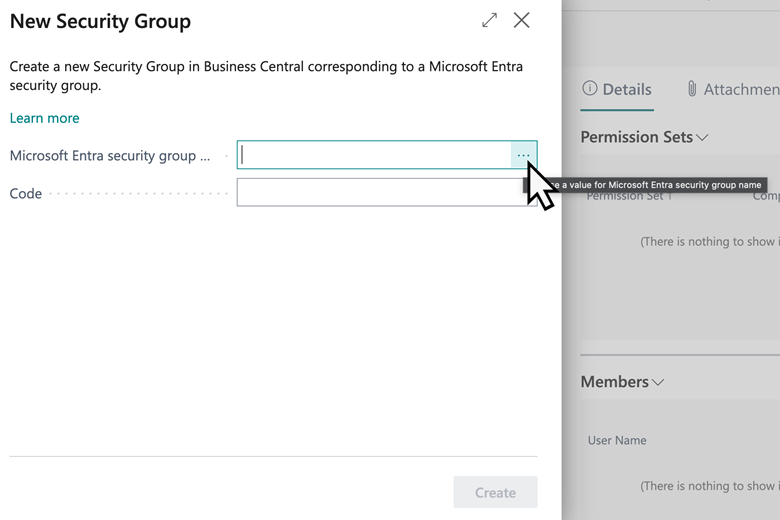Open the ellipsis lookup for Entra security group
780x520 pixels.
pos(523,155)
